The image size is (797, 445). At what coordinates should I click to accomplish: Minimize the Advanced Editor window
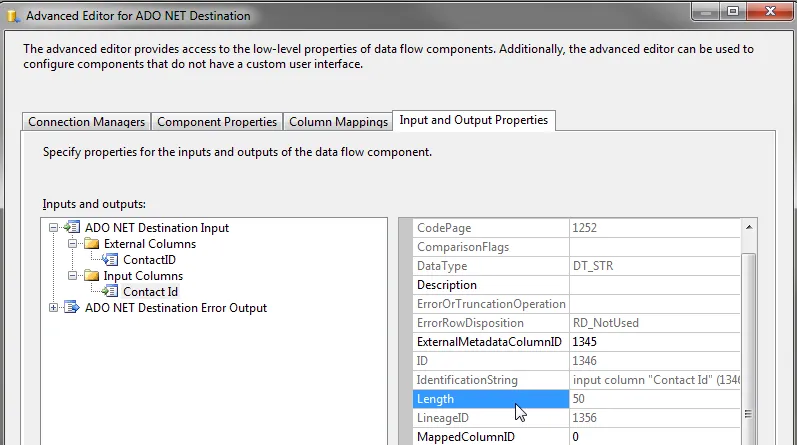[x=706, y=12]
